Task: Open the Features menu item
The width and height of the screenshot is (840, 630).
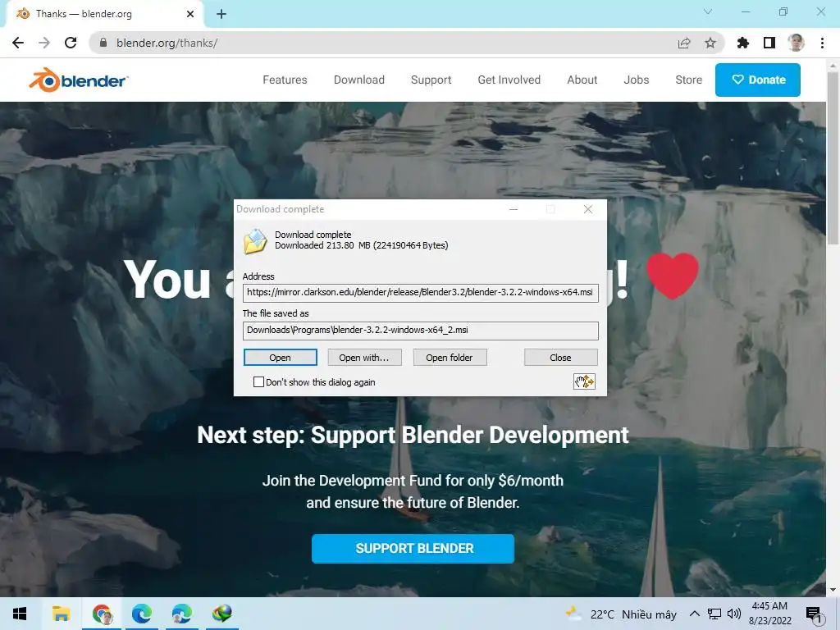Action: pos(285,80)
